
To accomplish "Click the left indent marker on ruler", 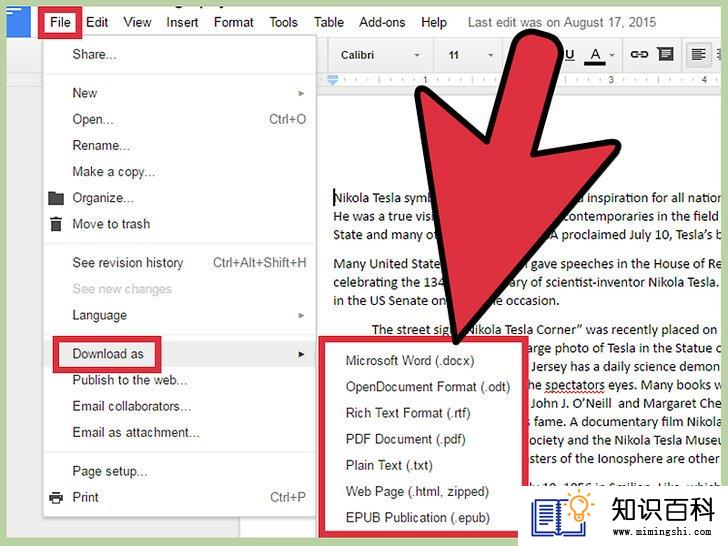I will point(332,80).
